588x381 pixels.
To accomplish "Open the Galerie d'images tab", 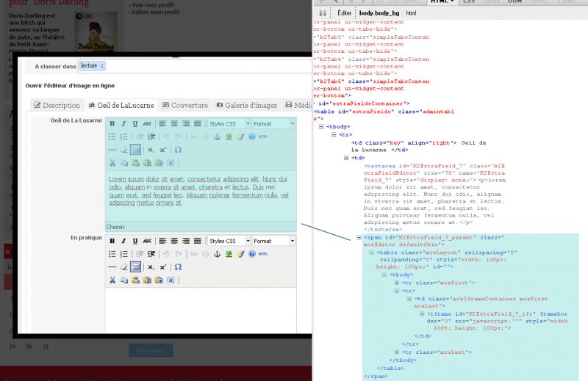I will point(247,105).
